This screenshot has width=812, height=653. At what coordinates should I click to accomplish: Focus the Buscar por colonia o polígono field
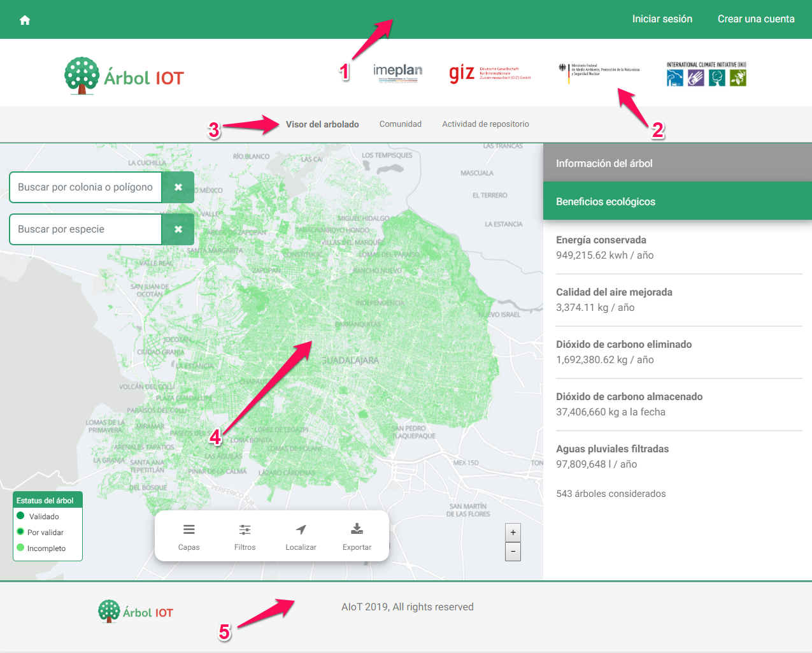pyautogui.click(x=86, y=187)
